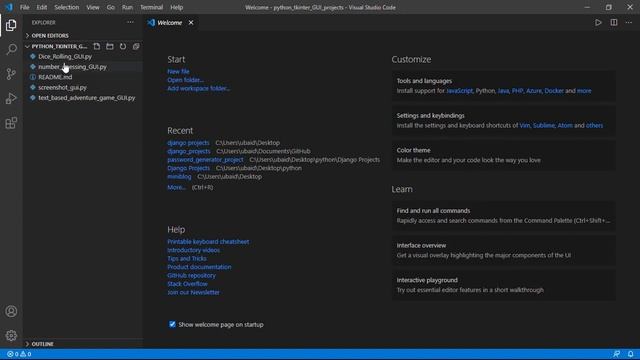
Task: Click the More... recent link
Action: tap(176, 187)
